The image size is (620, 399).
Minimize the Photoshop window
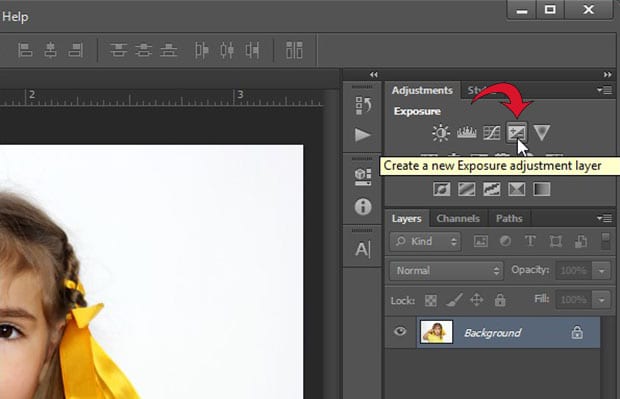click(522, 9)
